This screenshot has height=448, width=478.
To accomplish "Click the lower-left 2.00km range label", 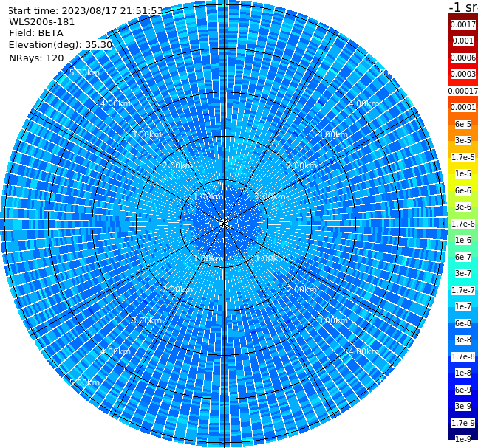I will (178, 289).
